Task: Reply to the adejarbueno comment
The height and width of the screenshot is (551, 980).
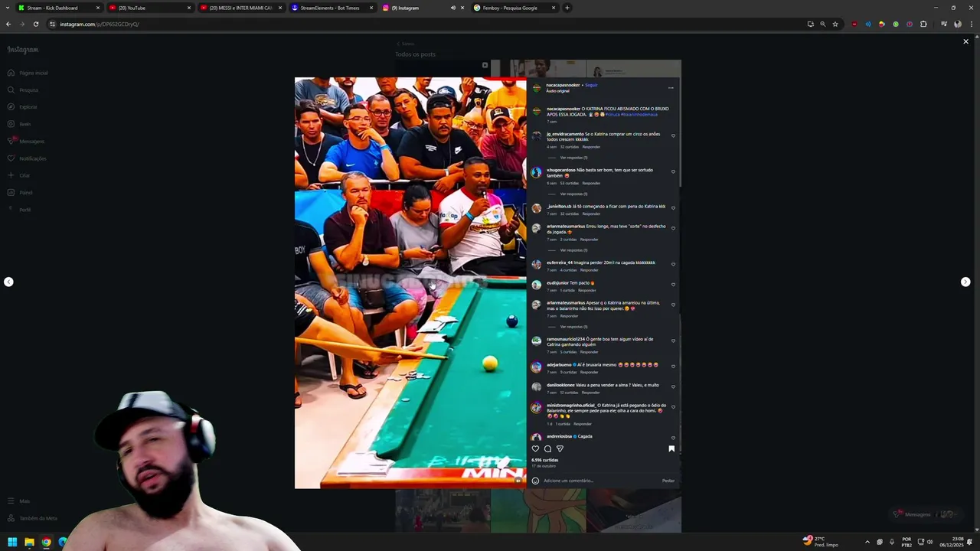Action: click(x=589, y=372)
